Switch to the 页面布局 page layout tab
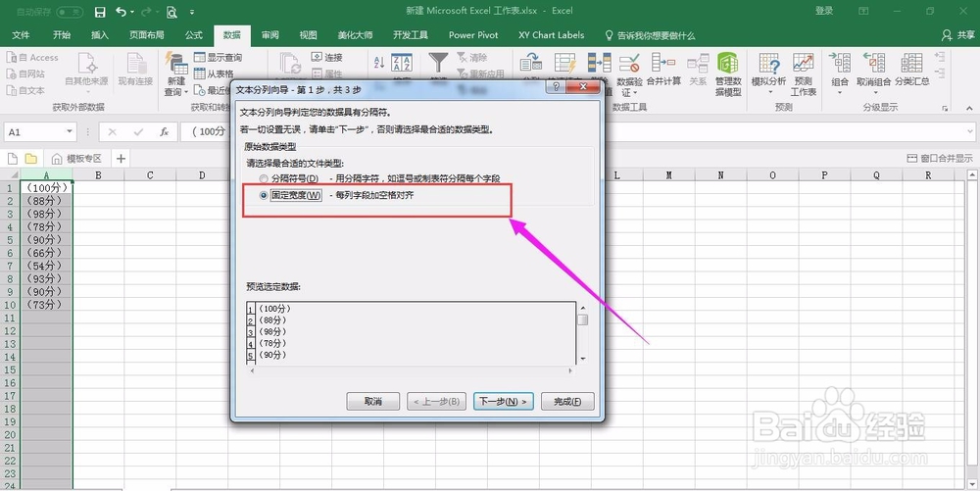This screenshot has width=980, height=491. pos(147,35)
